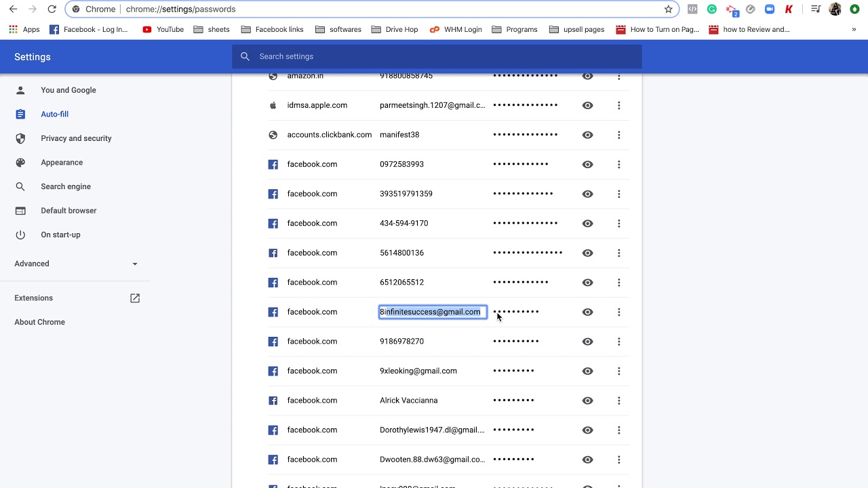Open the upsell pages bookmark folder
The height and width of the screenshot is (488, 868).
(x=576, y=30)
